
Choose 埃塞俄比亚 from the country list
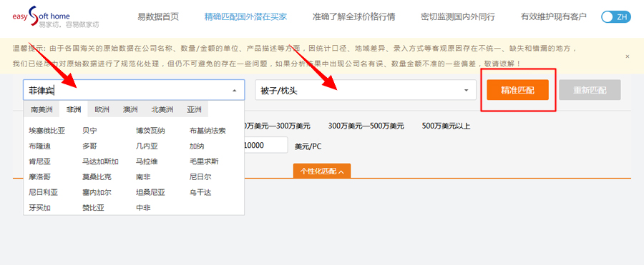click(47, 131)
